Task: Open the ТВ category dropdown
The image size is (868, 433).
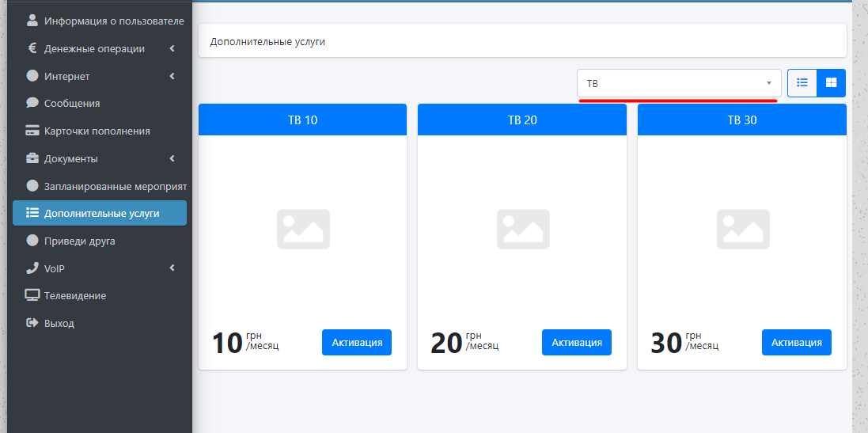Action: (x=679, y=83)
